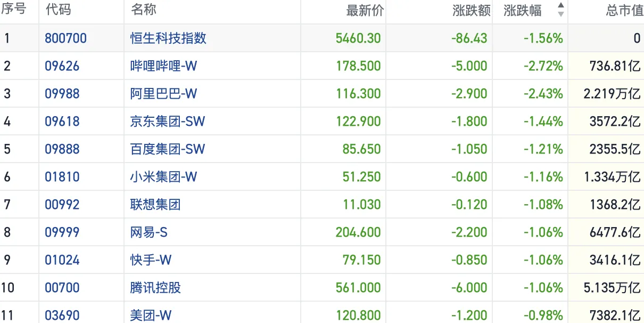The height and width of the screenshot is (323, 644).
Task: Select change percent -2.43%
Action: pyautogui.click(x=543, y=94)
